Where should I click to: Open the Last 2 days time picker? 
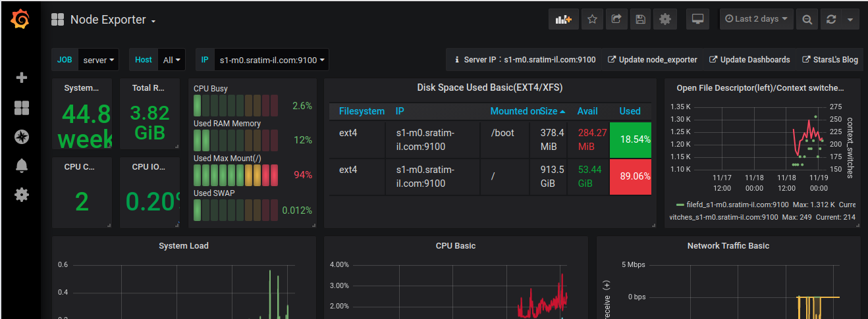pos(757,20)
